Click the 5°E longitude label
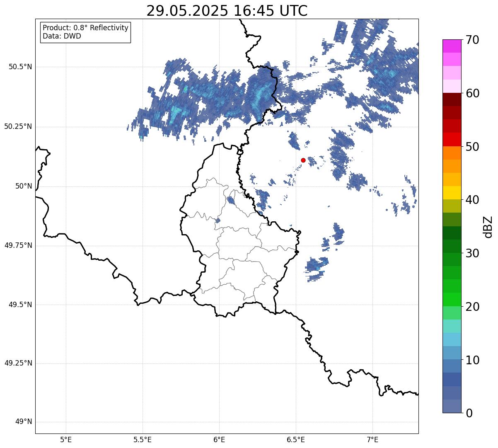The height and width of the screenshot is (448, 498). [x=66, y=439]
